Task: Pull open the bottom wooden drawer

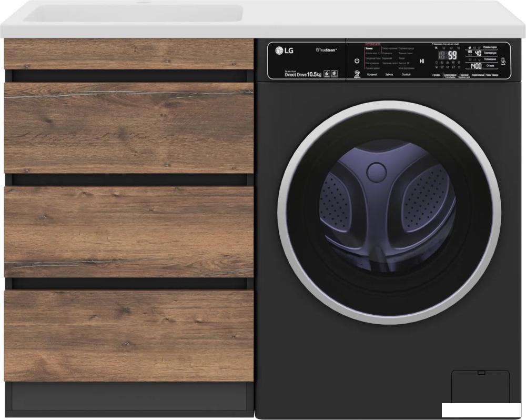Action: pos(129,336)
